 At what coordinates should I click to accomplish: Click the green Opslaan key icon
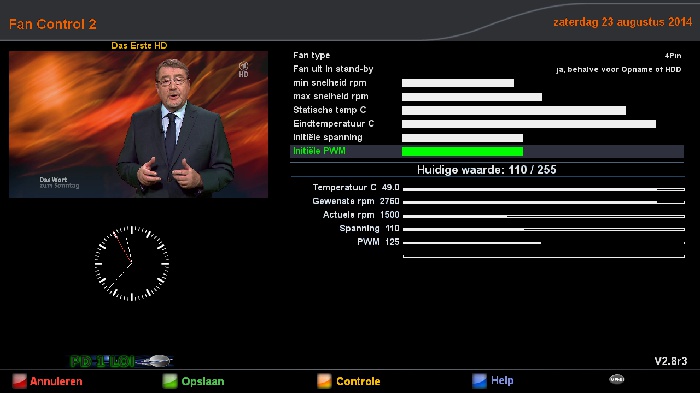click(x=170, y=381)
